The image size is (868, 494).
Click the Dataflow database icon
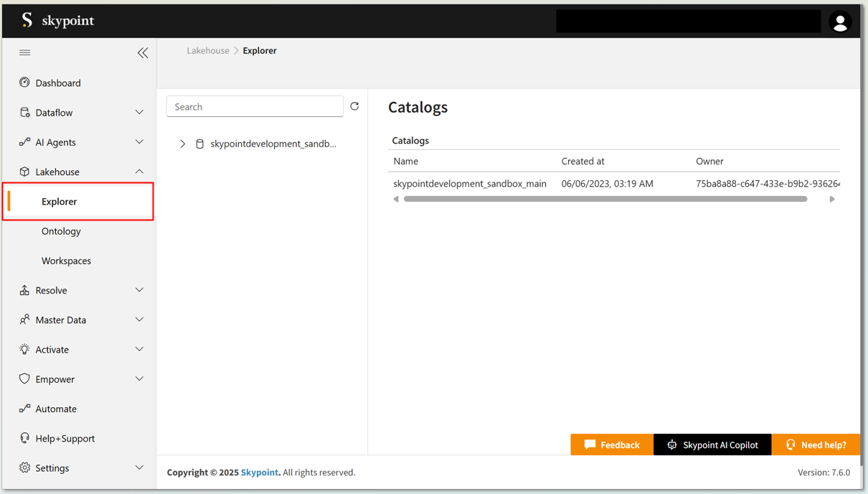[24, 112]
